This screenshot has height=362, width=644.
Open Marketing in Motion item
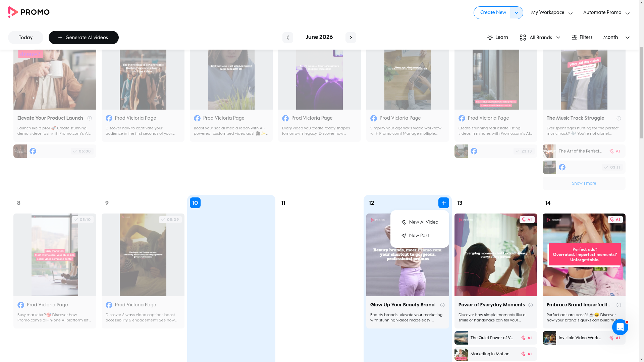tap(495, 354)
